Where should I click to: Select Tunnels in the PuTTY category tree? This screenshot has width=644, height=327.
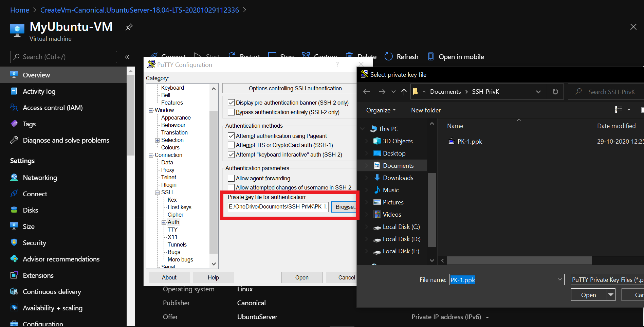click(177, 244)
